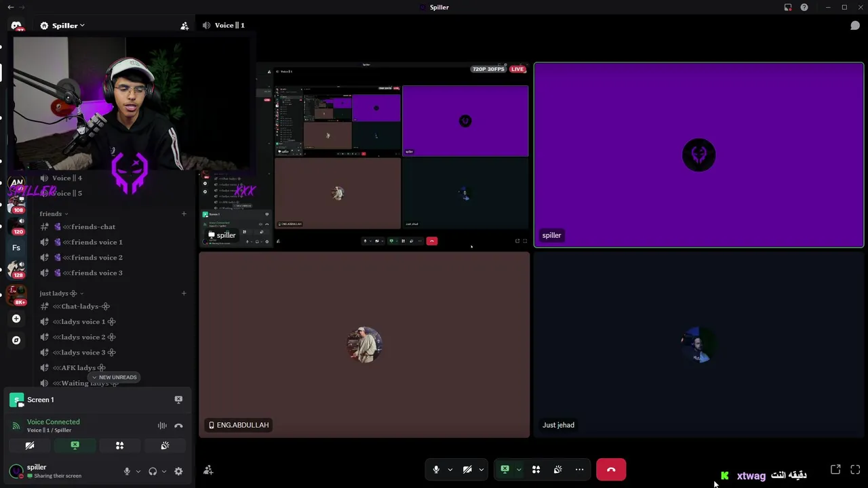Mute microphone in the user panel
This screenshot has width=868, height=488.
[127, 471]
